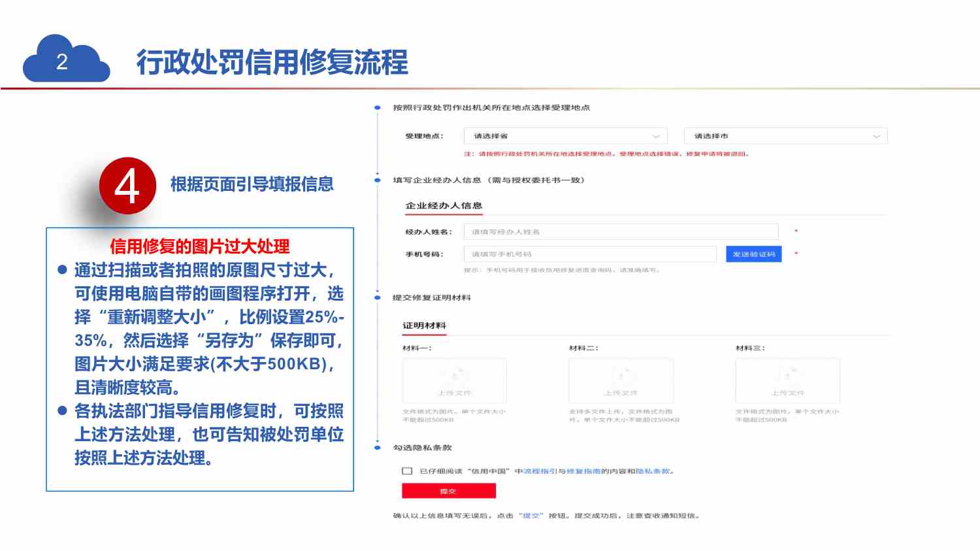
Task: Click the heading 根据页面引导填报信息
Action: point(252,184)
